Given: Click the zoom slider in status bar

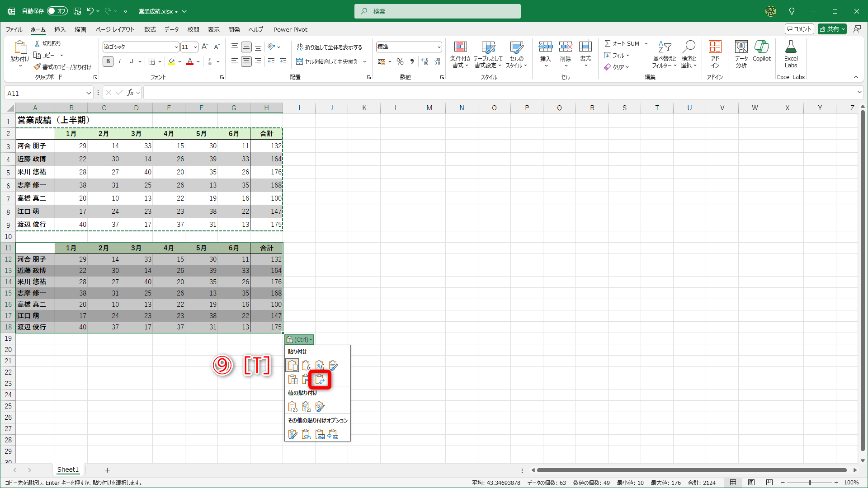Looking at the screenshot, I should (809, 483).
